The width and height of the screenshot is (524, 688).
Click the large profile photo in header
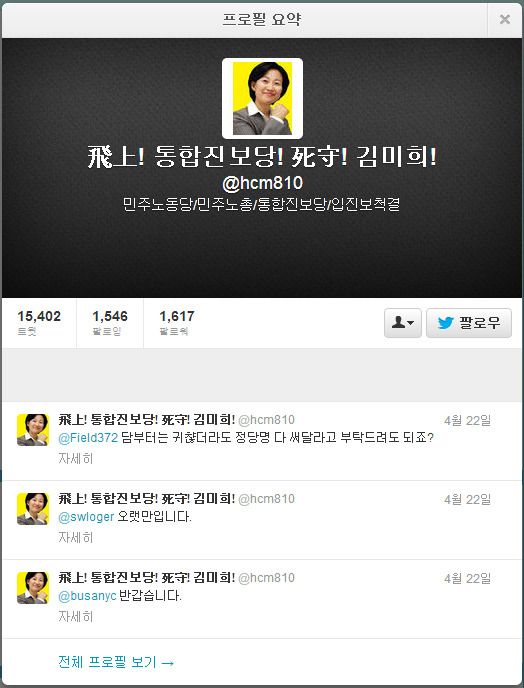pyautogui.click(x=262, y=98)
